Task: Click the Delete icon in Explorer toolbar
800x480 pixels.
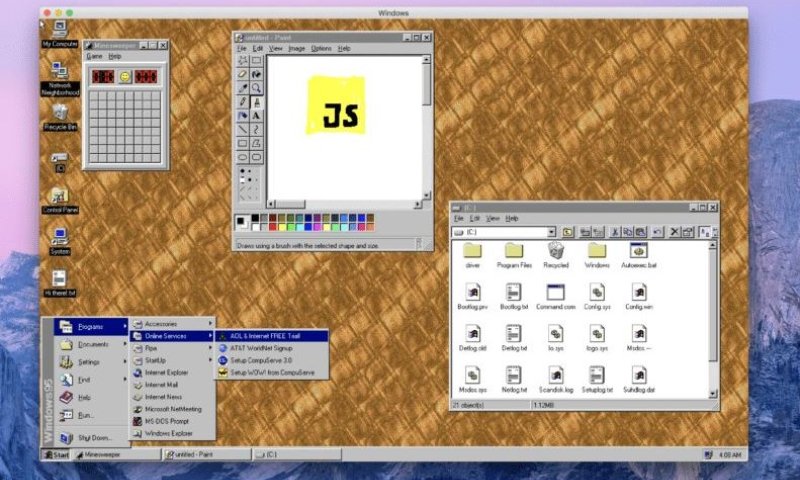Action: point(674,232)
